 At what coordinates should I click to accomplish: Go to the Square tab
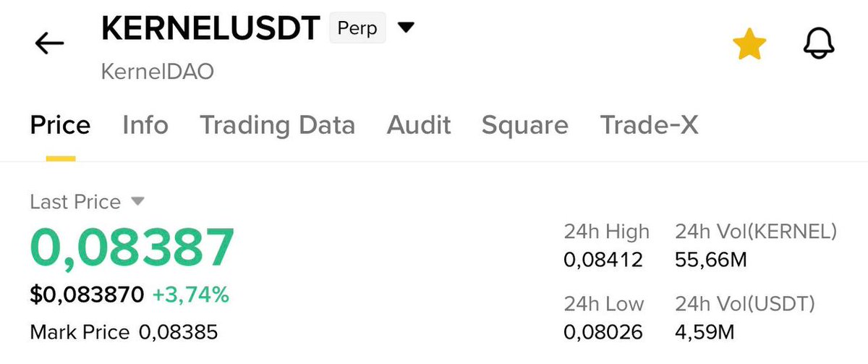[525, 125]
